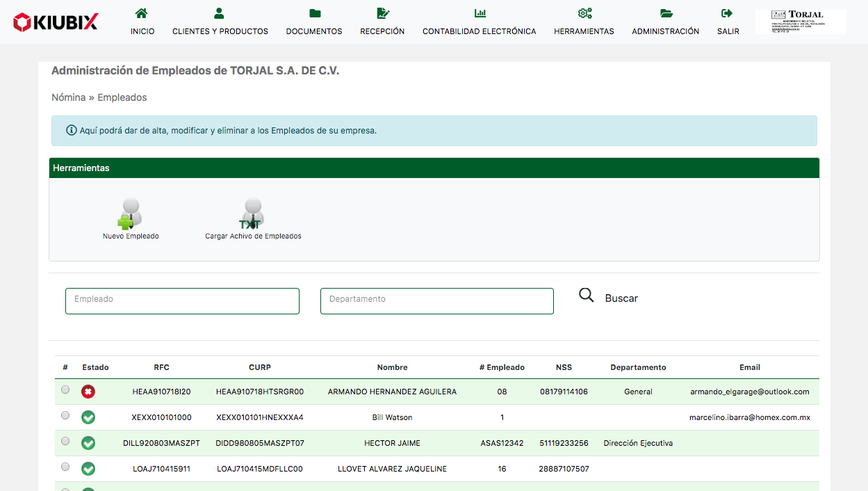Open the Contabilidad Electrónica menu
The width and height of the screenshot is (868, 491).
tap(479, 22)
